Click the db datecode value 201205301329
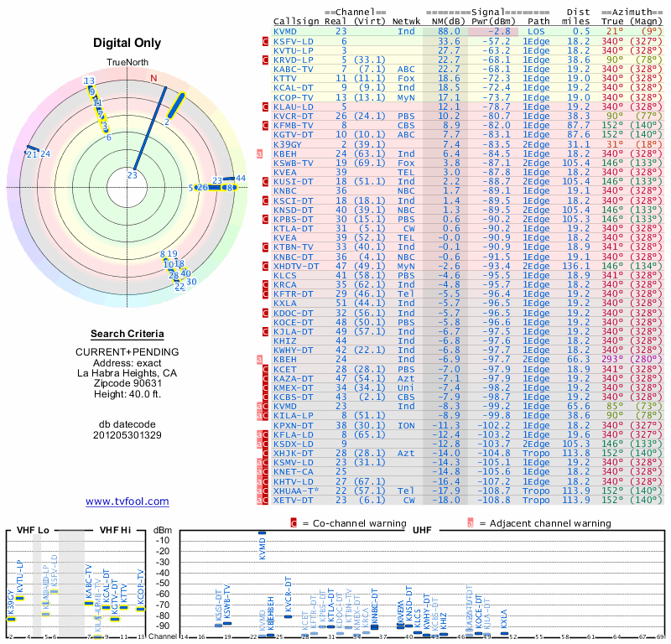 click(x=127, y=435)
